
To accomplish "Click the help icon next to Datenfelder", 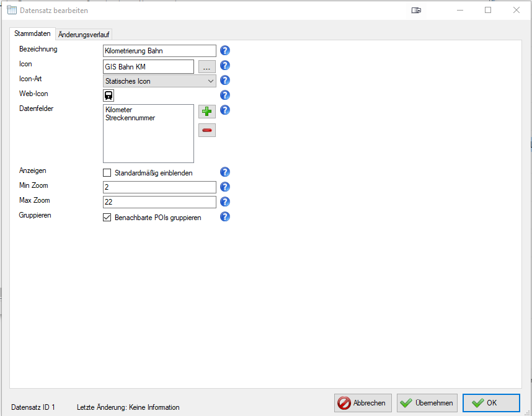I will [x=225, y=110].
